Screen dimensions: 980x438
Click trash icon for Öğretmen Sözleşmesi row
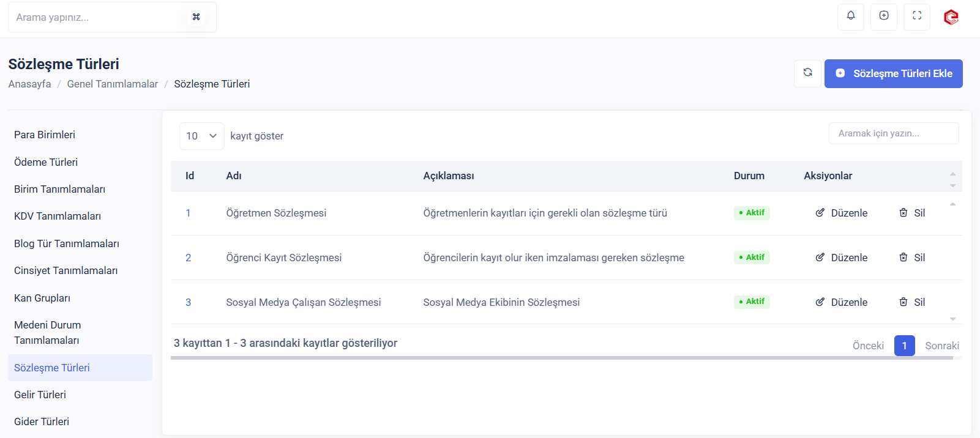click(x=903, y=213)
